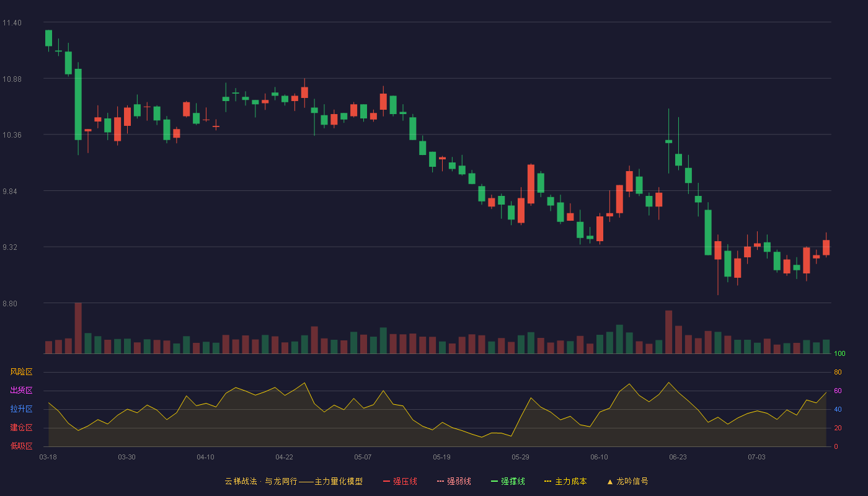868x496 pixels.
Task: Click the 03-30 date label
Action: 126,457
